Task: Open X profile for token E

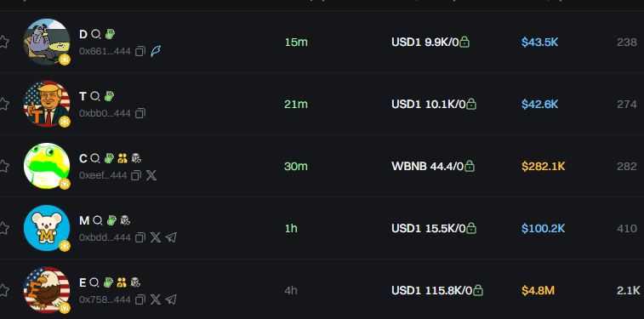Action: click(155, 299)
